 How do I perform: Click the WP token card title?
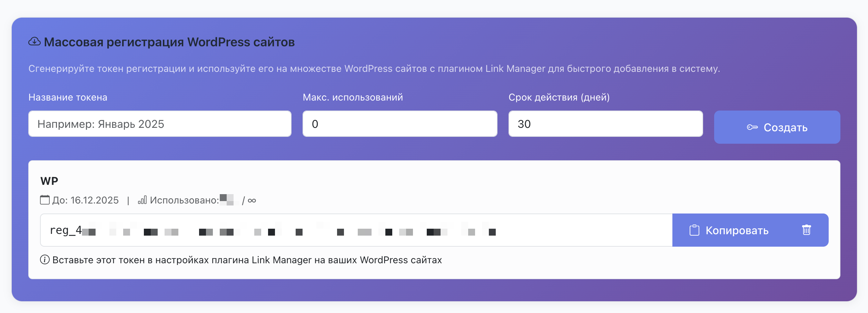(x=49, y=180)
